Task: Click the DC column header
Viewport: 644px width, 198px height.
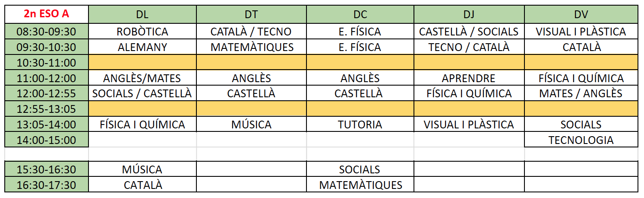Action: (x=360, y=14)
